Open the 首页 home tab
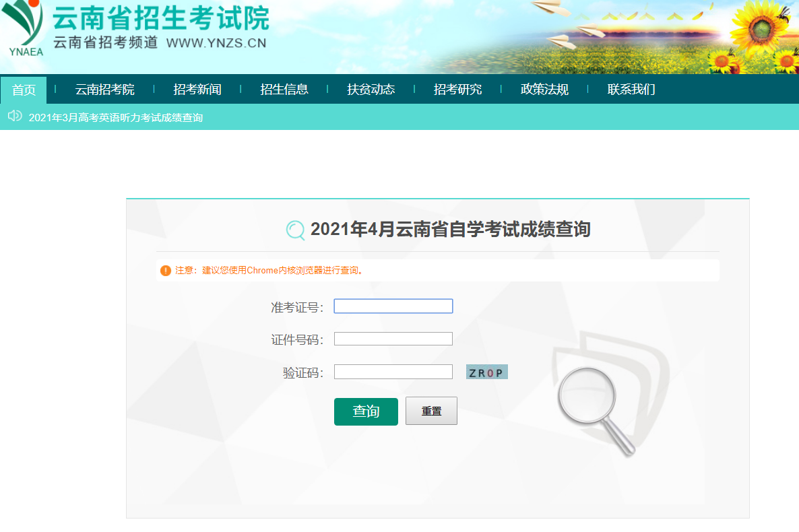Screen dimensions: 799x532 coord(24,90)
